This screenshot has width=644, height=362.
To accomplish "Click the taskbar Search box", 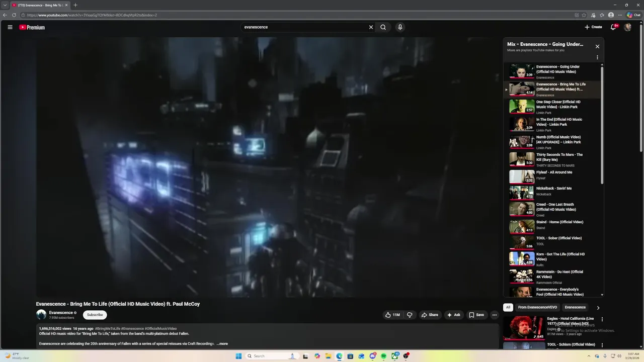I will point(271,356).
